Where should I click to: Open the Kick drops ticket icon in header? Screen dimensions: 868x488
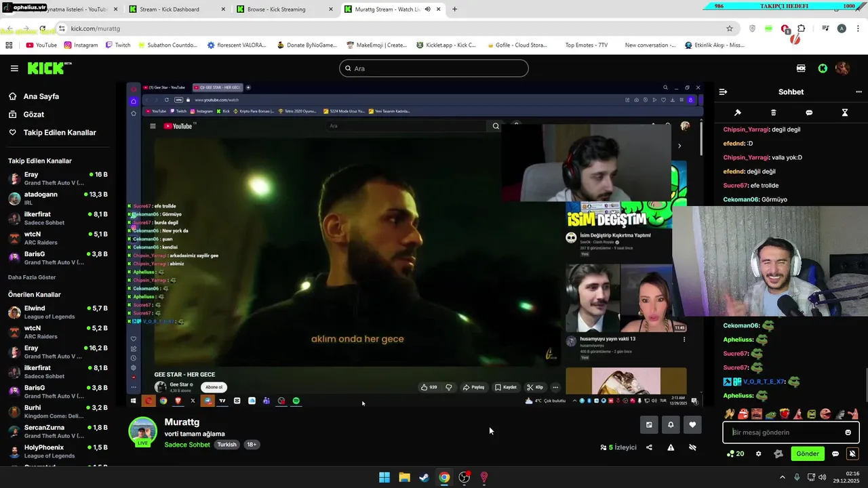pyautogui.click(x=801, y=68)
